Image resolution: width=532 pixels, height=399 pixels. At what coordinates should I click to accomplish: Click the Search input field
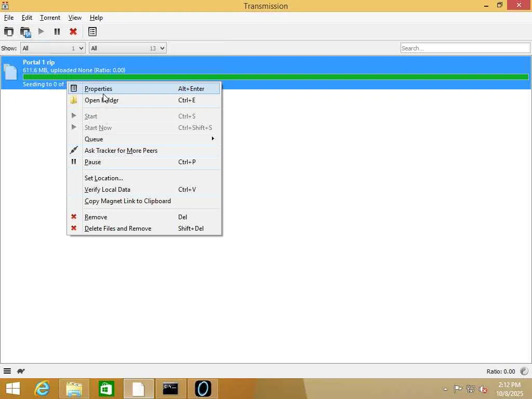[x=465, y=48]
